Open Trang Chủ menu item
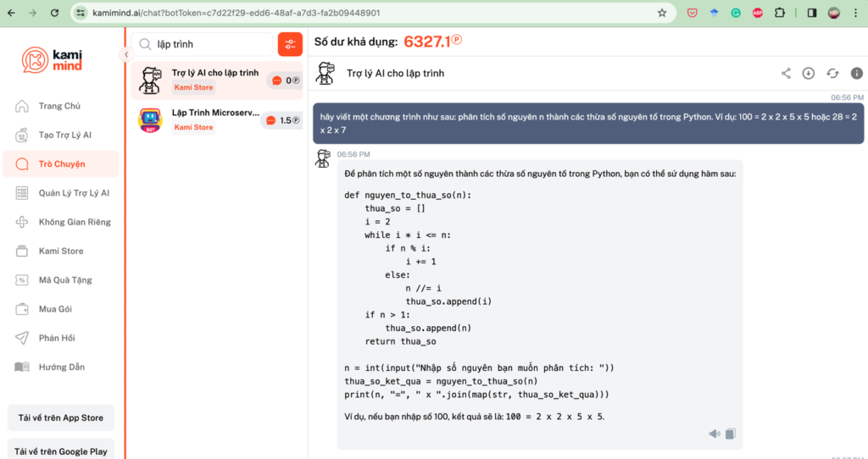The height and width of the screenshot is (459, 868). (x=61, y=106)
